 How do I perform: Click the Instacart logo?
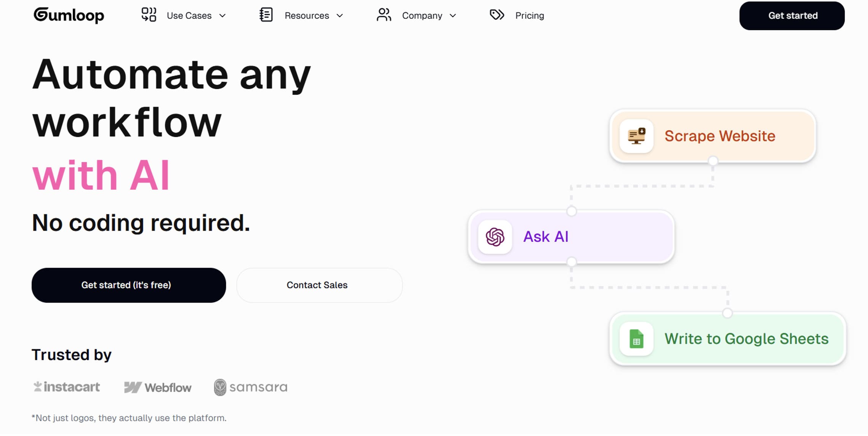(x=67, y=387)
